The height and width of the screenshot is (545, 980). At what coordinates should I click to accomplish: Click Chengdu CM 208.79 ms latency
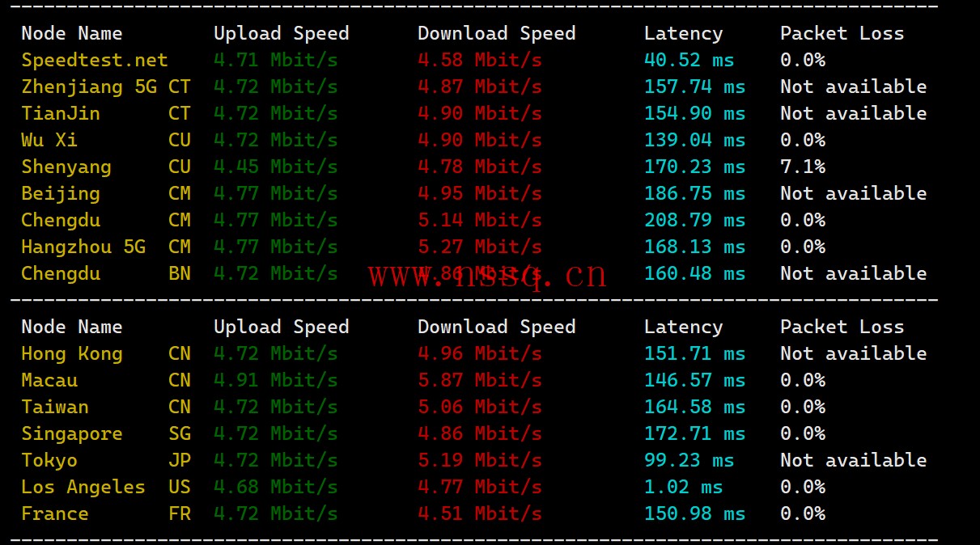(x=695, y=220)
